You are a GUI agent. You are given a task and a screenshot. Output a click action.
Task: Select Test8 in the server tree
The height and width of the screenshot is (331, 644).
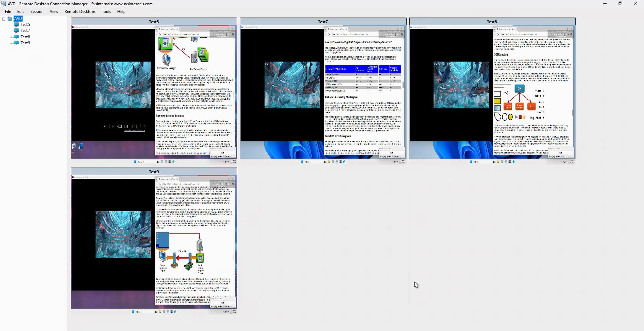25,37
